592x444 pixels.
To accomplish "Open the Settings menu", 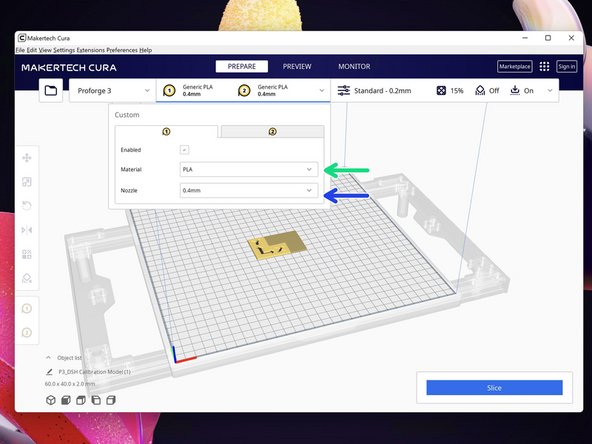I will click(x=64, y=50).
